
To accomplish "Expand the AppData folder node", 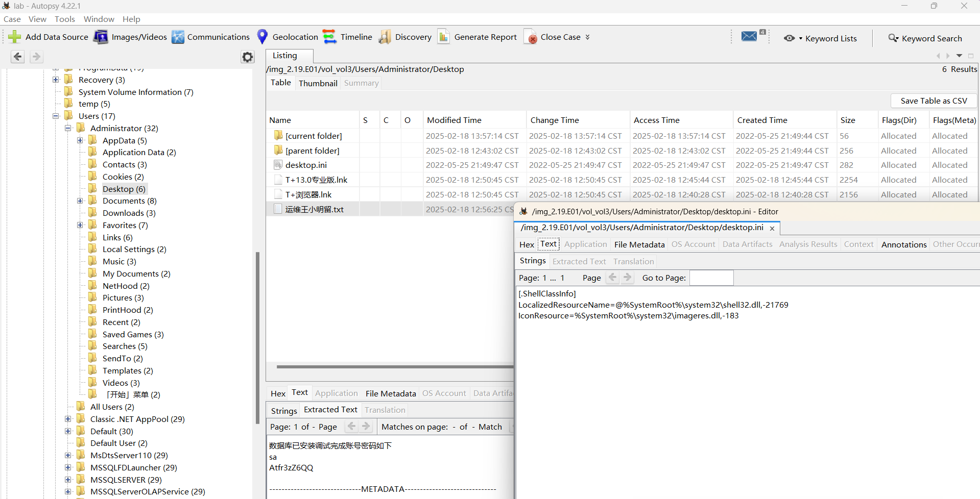I will tap(80, 140).
